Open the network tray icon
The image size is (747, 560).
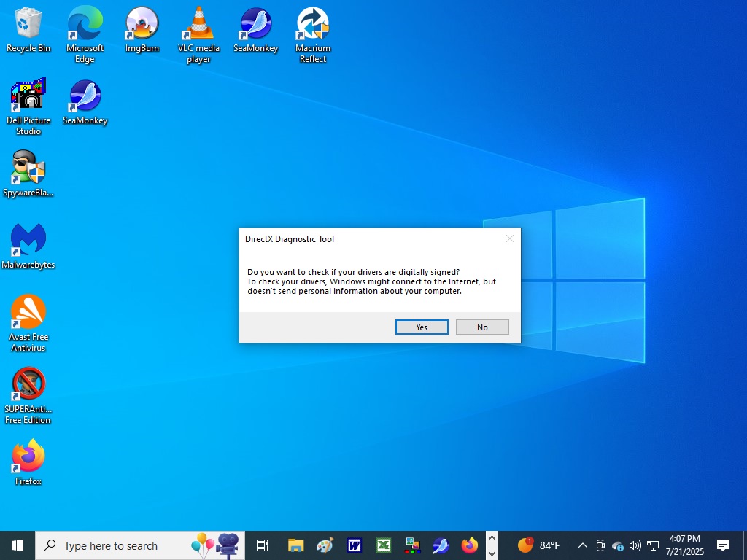653,545
